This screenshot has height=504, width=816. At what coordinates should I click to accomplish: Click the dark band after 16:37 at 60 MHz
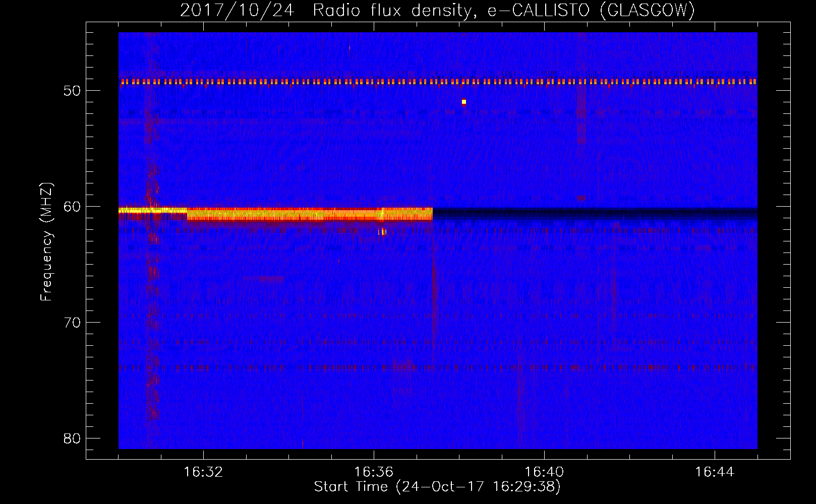point(595,213)
